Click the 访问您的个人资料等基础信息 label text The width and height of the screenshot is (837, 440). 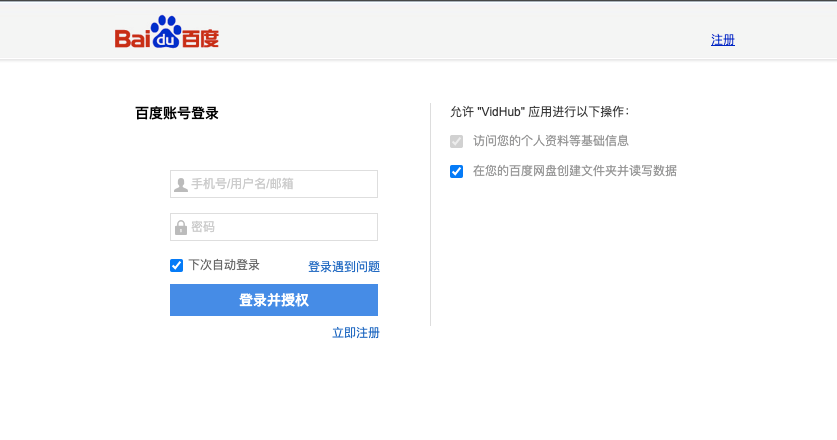click(x=550, y=141)
